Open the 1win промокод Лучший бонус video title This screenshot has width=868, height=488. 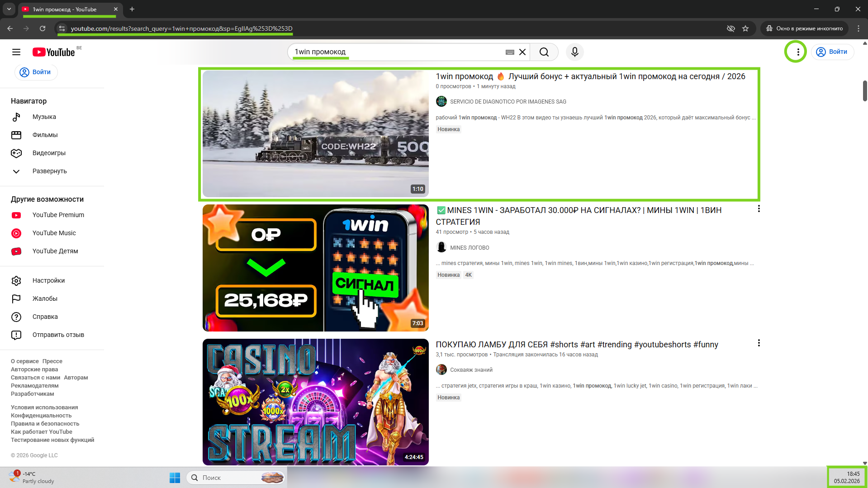pos(590,76)
